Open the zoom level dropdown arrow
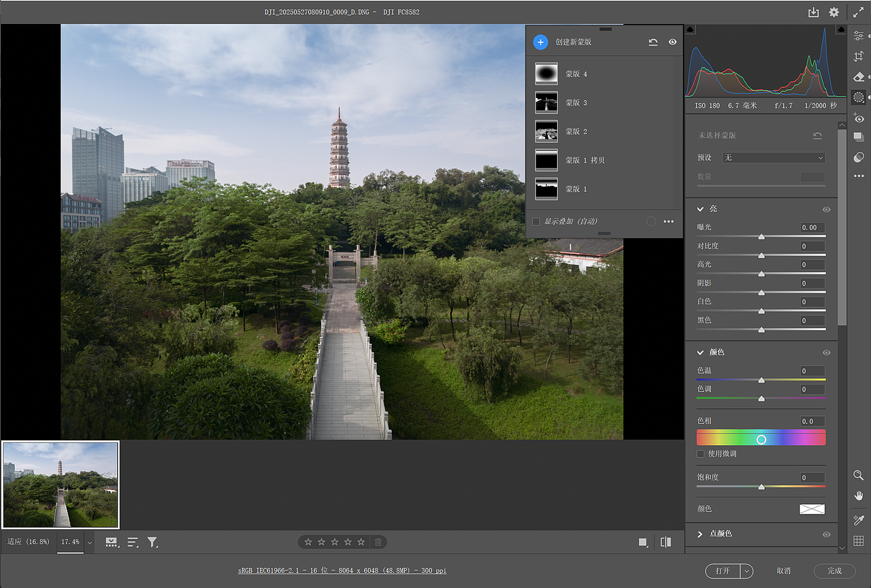This screenshot has height=588, width=871. 89,542
